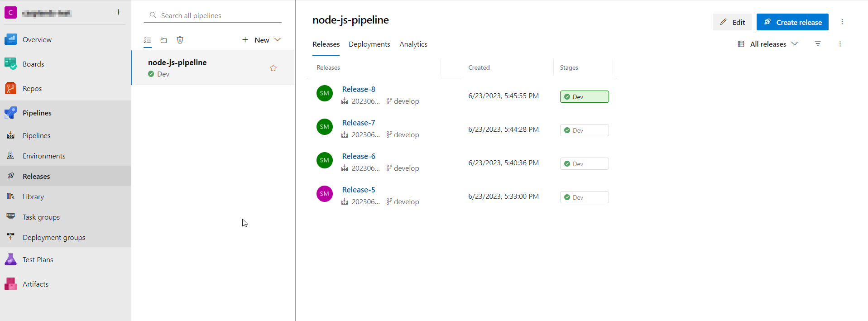Click the develop branch of Release-8
The height and width of the screenshot is (321, 868).
[x=403, y=101]
